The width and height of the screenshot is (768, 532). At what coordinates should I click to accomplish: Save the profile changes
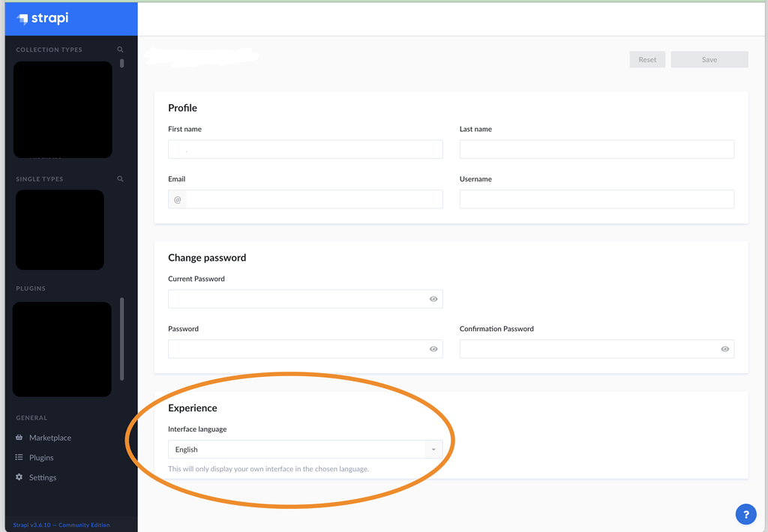(x=709, y=59)
